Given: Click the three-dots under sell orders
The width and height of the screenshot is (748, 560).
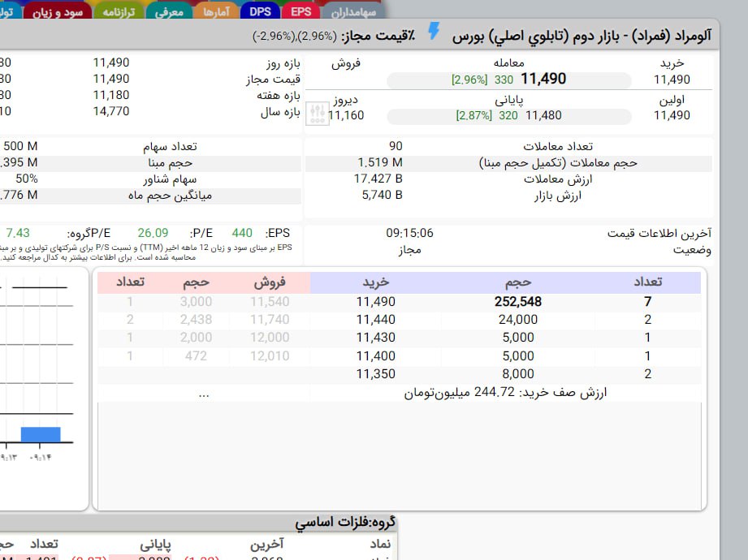Looking at the screenshot, I should point(204,394).
